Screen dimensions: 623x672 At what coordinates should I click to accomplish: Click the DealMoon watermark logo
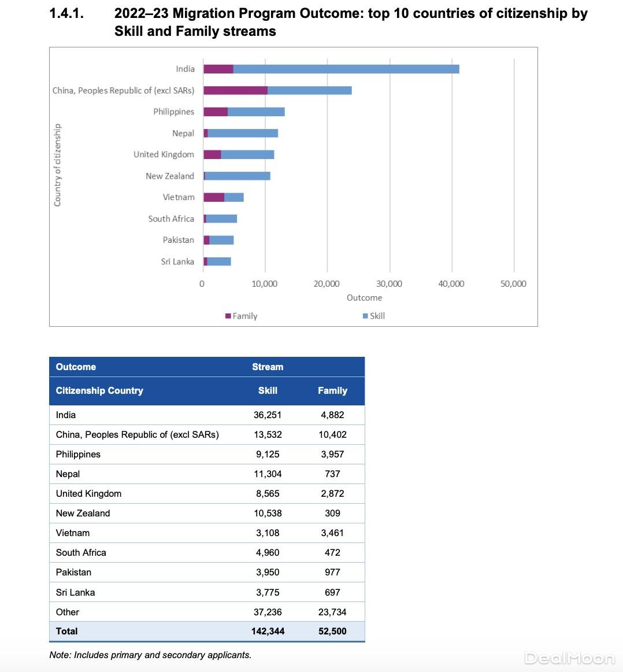pyautogui.click(x=569, y=658)
